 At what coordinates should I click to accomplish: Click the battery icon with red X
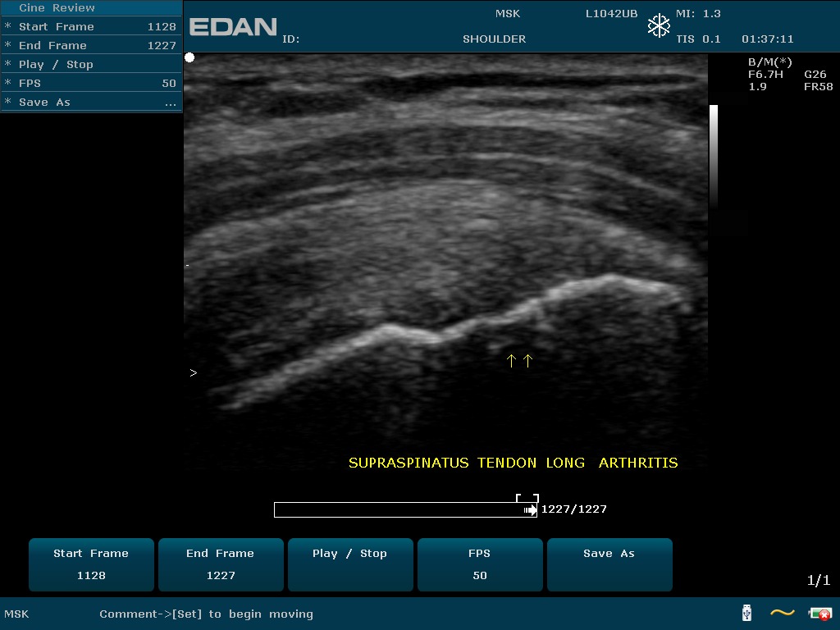point(819,613)
